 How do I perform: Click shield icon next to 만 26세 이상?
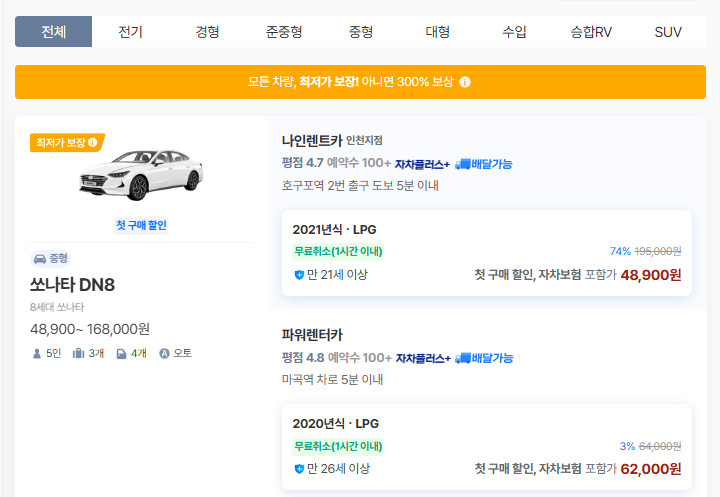pyautogui.click(x=299, y=469)
